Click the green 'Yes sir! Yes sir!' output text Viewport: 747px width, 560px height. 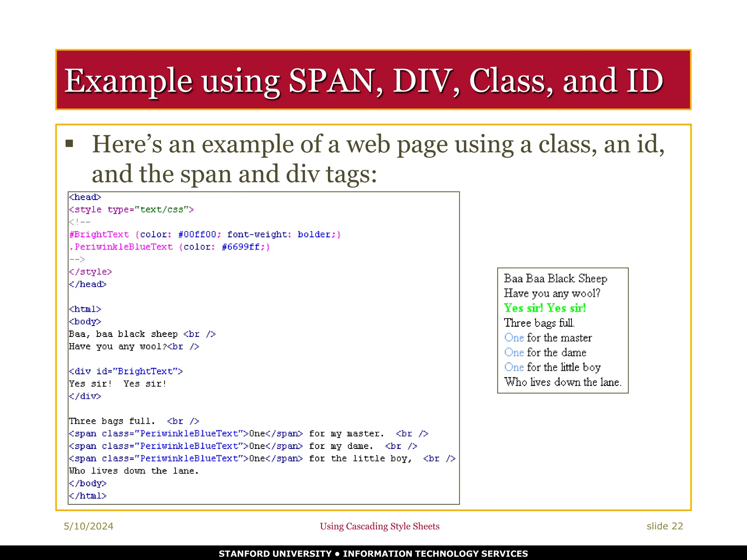tap(545, 308)
